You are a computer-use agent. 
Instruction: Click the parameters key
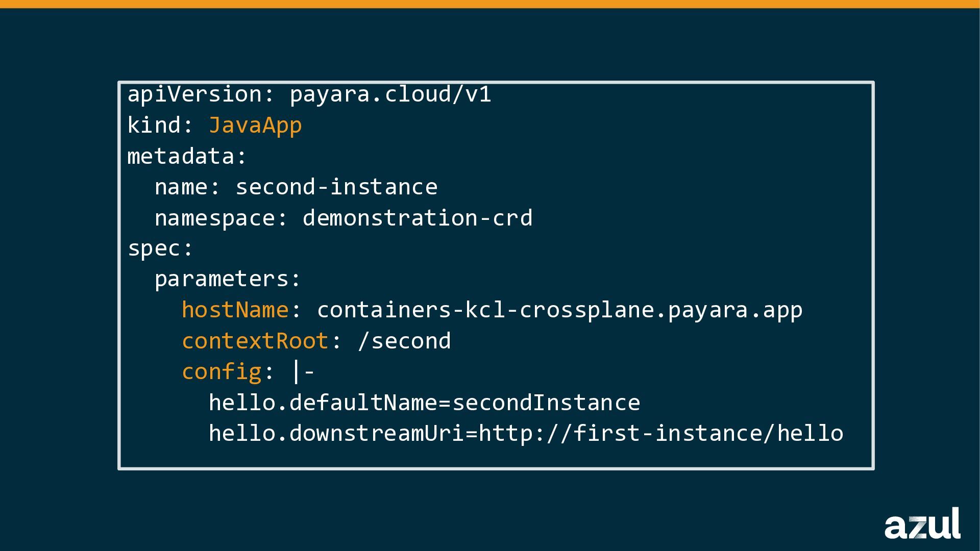[x=222, y=279]
